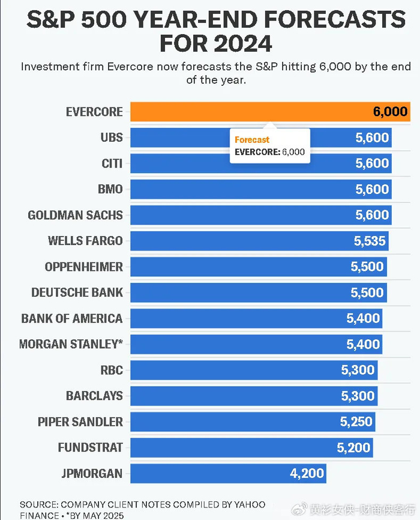Click the Weibo logo watermark icon
The width and height of the screenshot is (420, 520).
[299, 509]
